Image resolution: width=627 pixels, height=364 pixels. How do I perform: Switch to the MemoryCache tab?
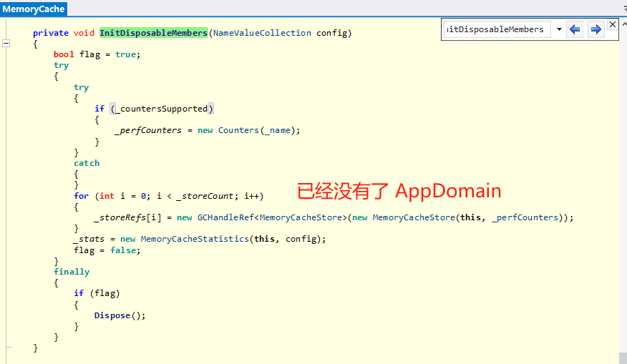(34, 9)
